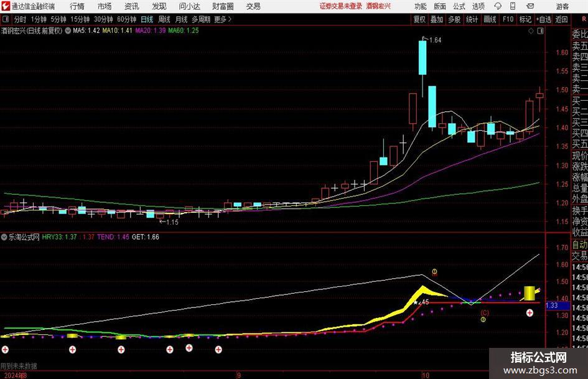Viewport: 588px width, 379px height.
Task: Click the plus marker at far left of indicator
Action: (5, 350)
